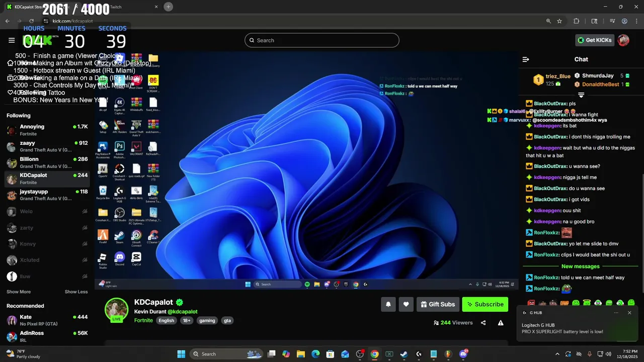Open the weather widget on taskbar
644x362 pixels.
[23, 354]
